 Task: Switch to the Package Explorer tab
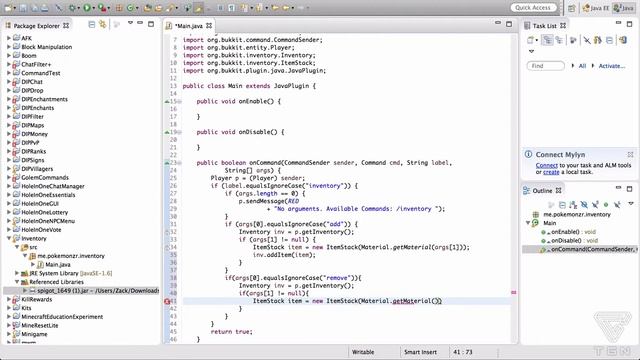coord(37,26)
